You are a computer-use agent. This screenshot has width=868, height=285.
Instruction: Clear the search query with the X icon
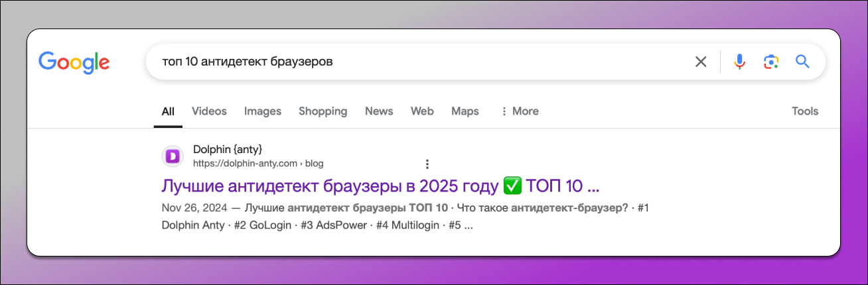(x=701, y=62)
